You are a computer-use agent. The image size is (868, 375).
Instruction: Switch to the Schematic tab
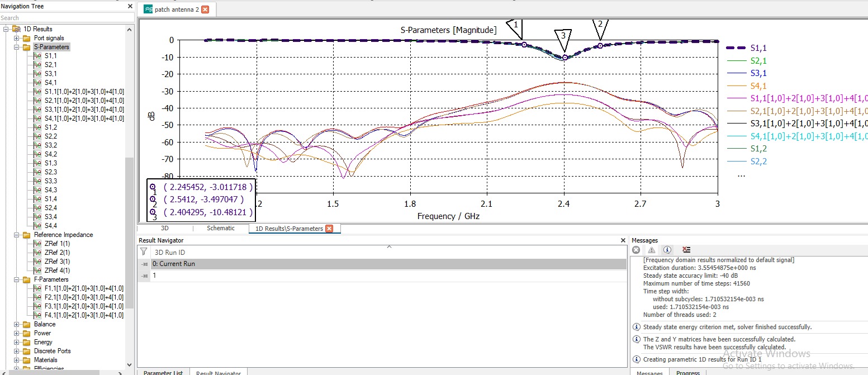point(220,228)
